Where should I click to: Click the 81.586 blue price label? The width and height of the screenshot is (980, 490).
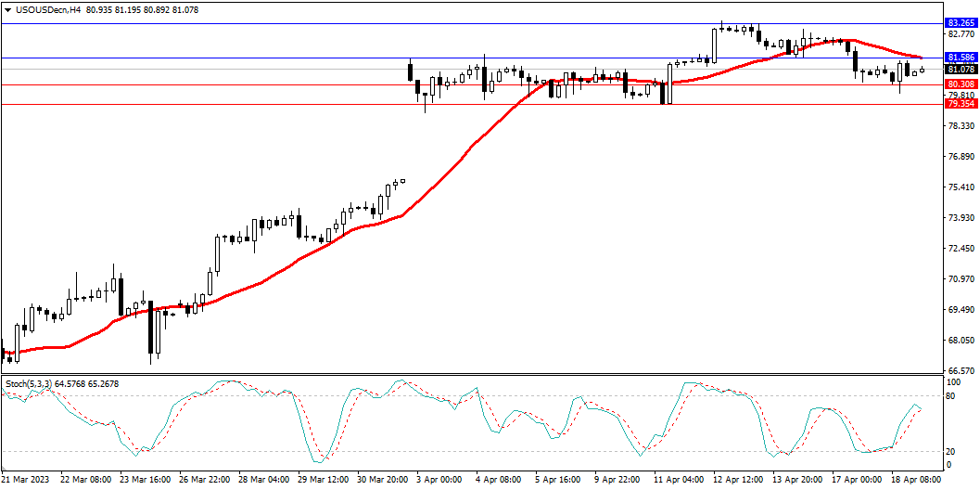click(961, 58)
